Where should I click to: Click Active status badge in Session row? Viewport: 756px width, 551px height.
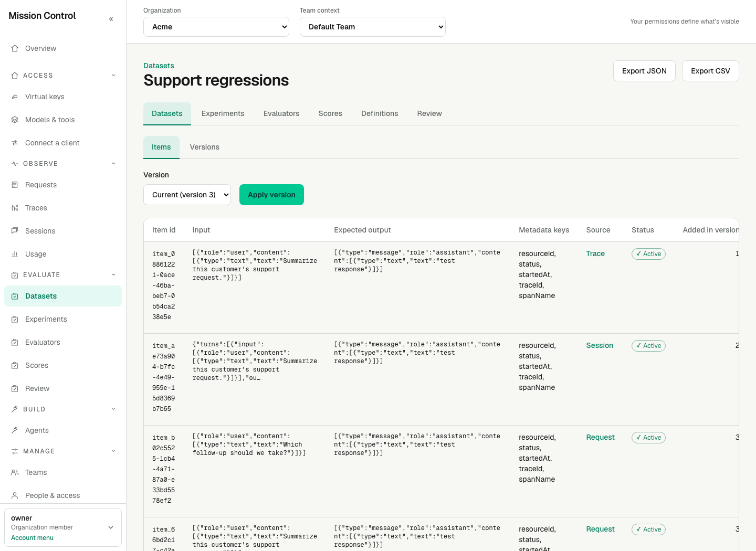pyautogui.click(x=648, y=346)
